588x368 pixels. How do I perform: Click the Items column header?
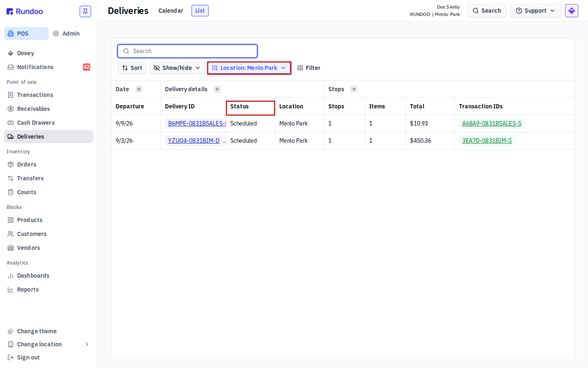(385, 106)
